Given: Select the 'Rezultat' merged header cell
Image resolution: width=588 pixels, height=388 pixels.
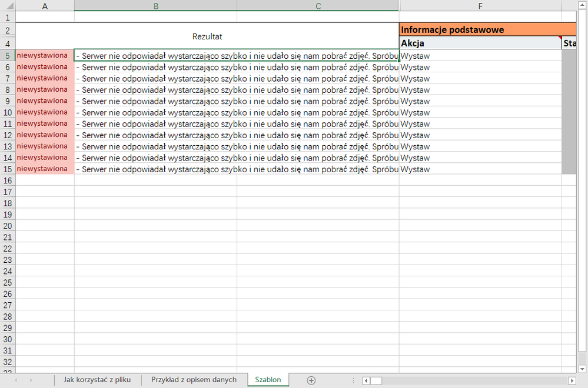Looking at the screenshot, I should point(207,36).
